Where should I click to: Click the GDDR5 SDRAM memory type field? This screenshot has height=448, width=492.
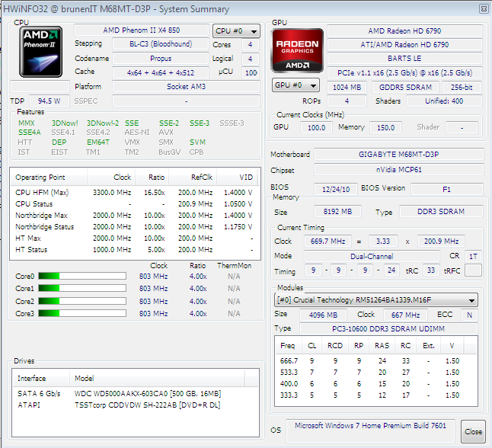pos(405,88)
